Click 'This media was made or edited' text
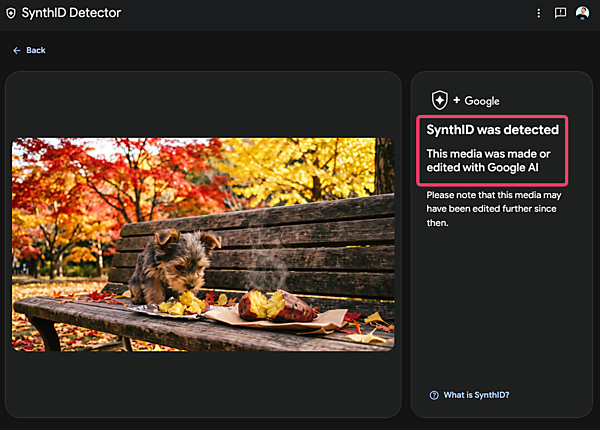Viewport: 600px width, 430px height. pos(488,161)
